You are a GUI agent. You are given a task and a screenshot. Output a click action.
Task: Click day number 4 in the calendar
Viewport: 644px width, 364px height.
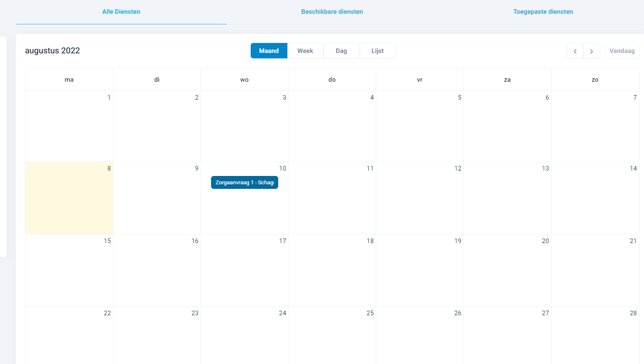tap(372, 98)
